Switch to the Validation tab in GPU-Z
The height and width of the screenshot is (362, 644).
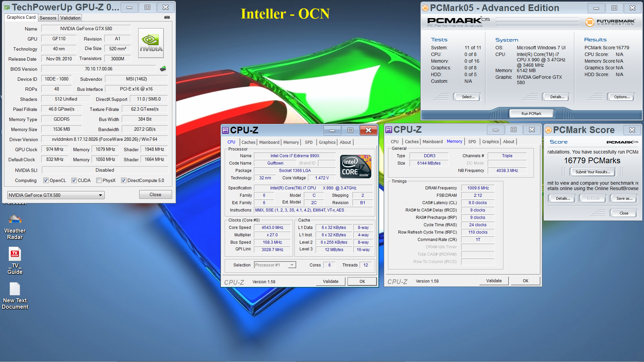pyautogui.click(x=70, y=18)
